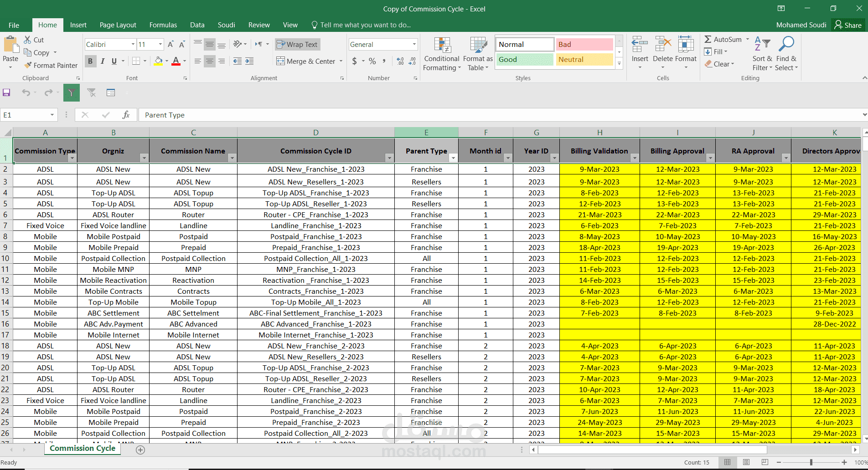Viewport: 868px width, 470px height.
Task: Select the Commission Cycle sheet tab
Action: pyautogui.click(x=83, y=449)
